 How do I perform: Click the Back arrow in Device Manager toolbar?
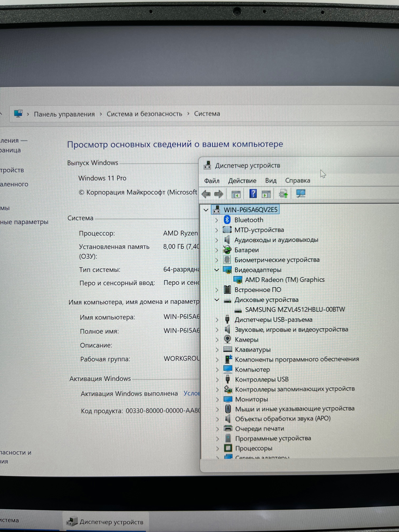coord(206,194)
